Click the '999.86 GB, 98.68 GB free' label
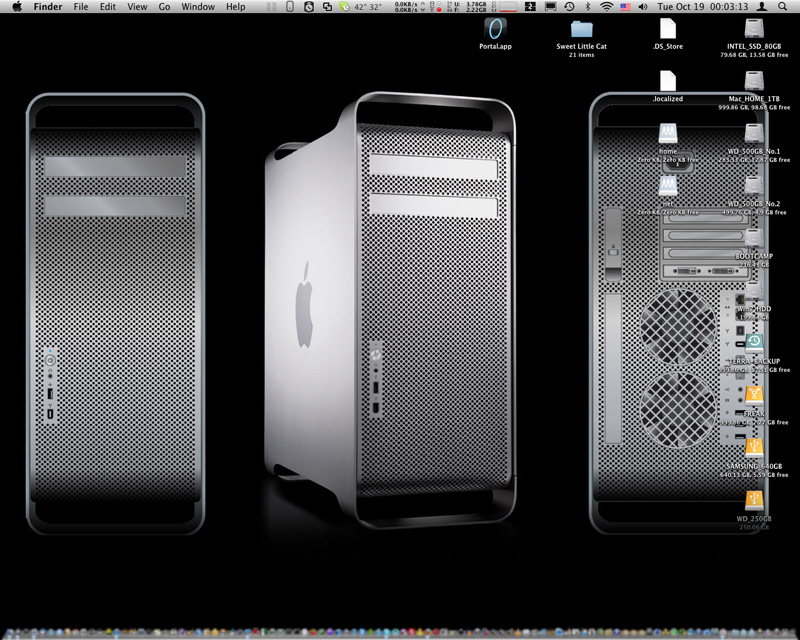This screenshot has width=800, height=640. [754, 107]
